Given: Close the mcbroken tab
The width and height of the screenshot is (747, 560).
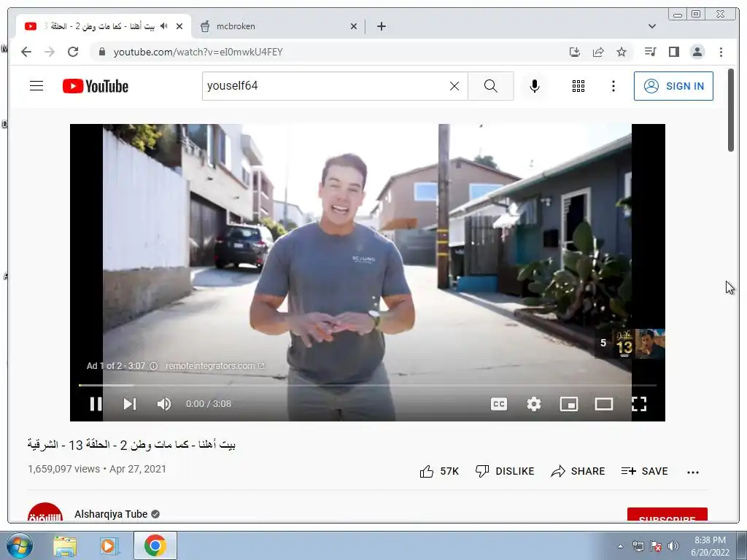Looking at the screenshot, I should [354, 26].
